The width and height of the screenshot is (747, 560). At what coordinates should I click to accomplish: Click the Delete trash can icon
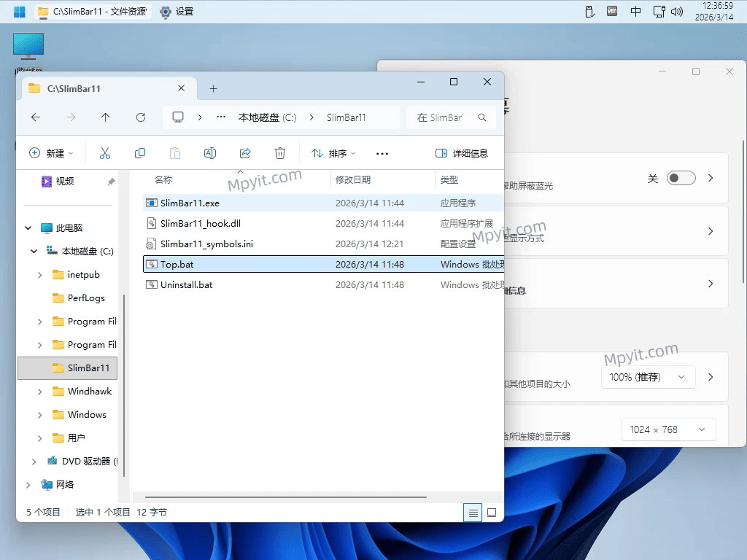(x=280, y=153)
